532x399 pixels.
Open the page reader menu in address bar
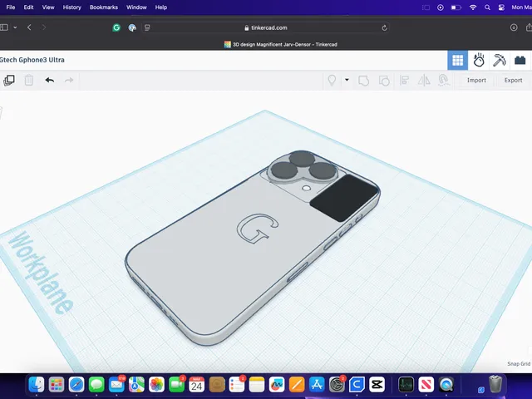click(147, 27)
